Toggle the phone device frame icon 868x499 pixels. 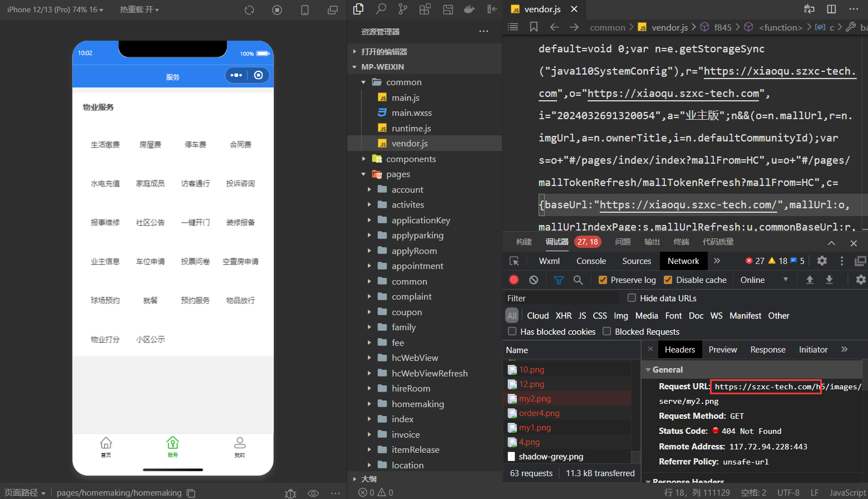[x=305, y=10]
